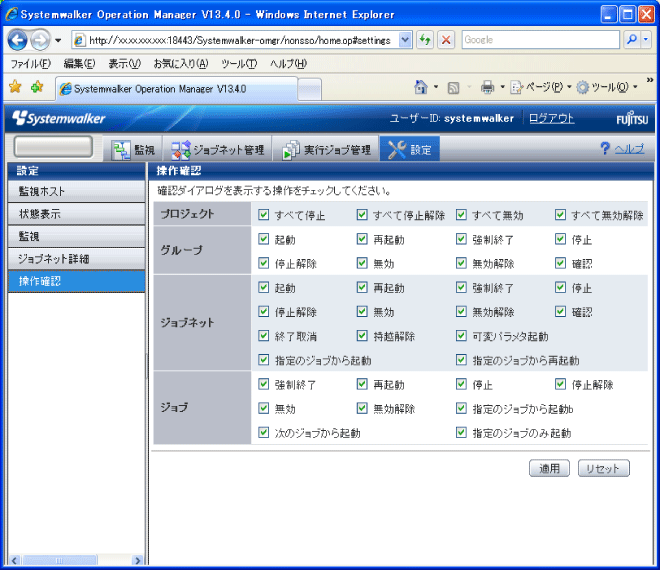Open the ツール(O) gear toolbar menu

(606, 87)
